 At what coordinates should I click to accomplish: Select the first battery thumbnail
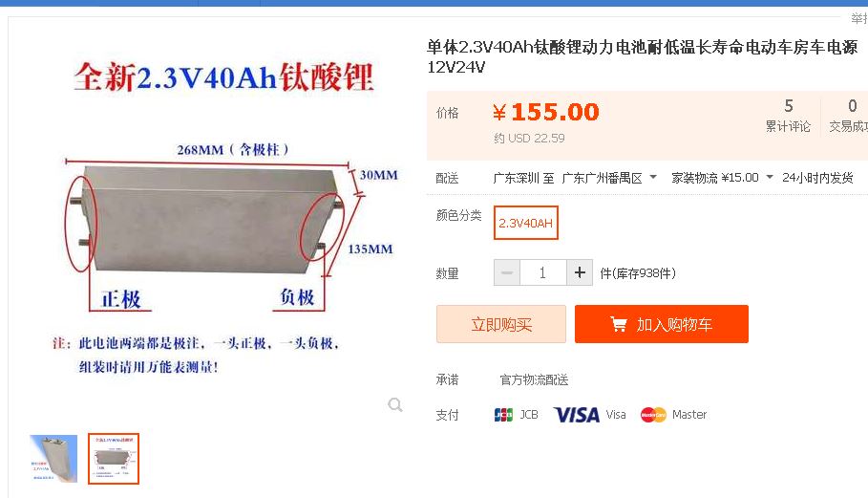(53, 459)
